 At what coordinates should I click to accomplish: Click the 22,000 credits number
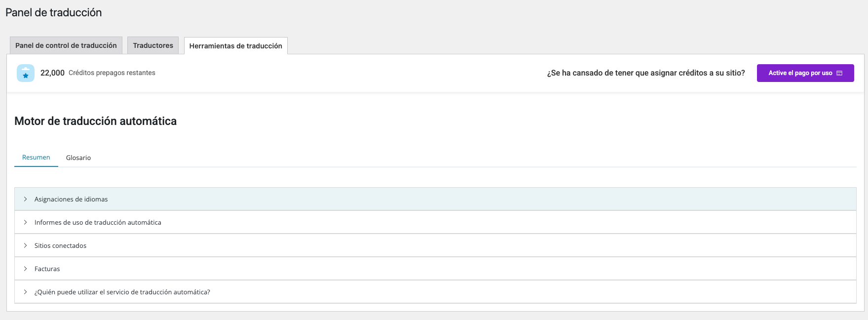click(x=52, y=73)
